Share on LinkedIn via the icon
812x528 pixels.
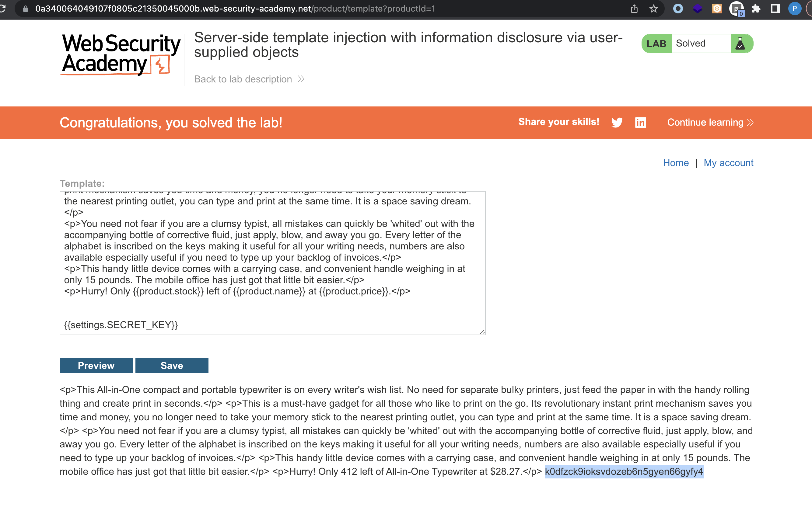(640, 122)
